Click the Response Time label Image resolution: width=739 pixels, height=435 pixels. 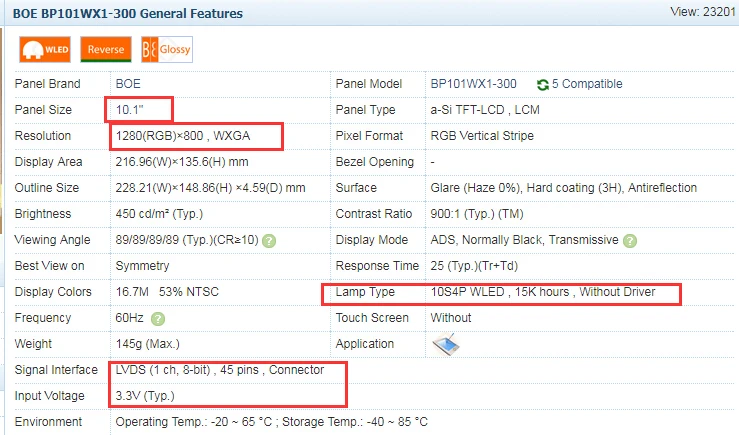377,266
